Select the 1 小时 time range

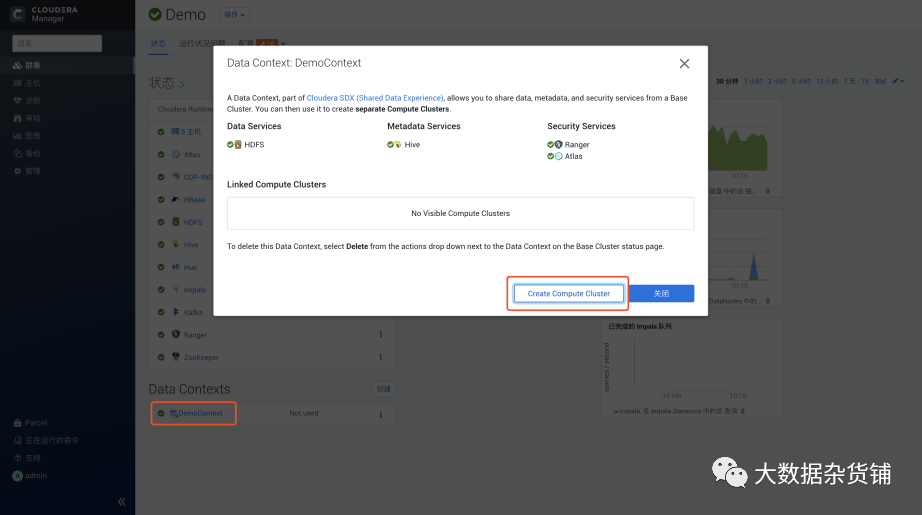[753, 81]
